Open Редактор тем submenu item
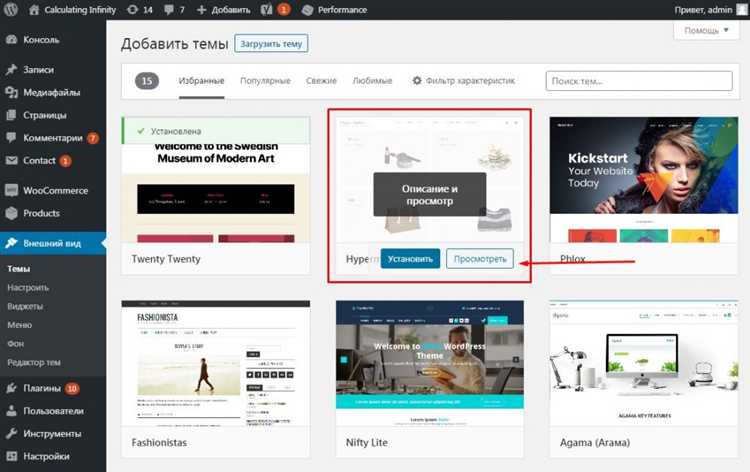This screenshot has width=750, height=472. [34, 362]
